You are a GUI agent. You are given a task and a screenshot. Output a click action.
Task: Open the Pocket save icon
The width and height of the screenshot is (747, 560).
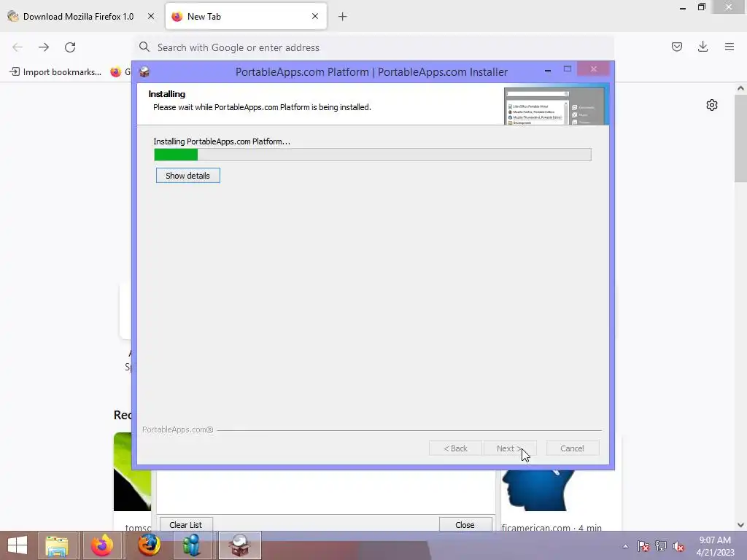point(677,47)
